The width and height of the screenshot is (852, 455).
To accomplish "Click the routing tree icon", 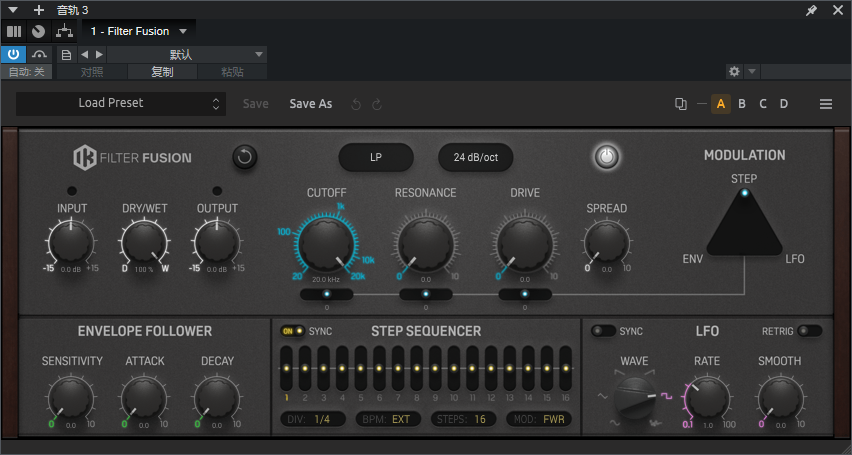I will [65, 32].
